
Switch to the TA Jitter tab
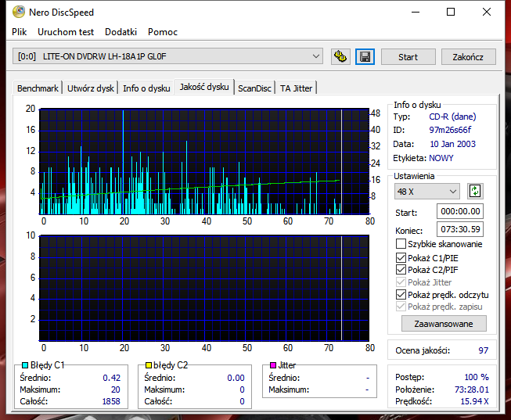click(x=297, y=88)
